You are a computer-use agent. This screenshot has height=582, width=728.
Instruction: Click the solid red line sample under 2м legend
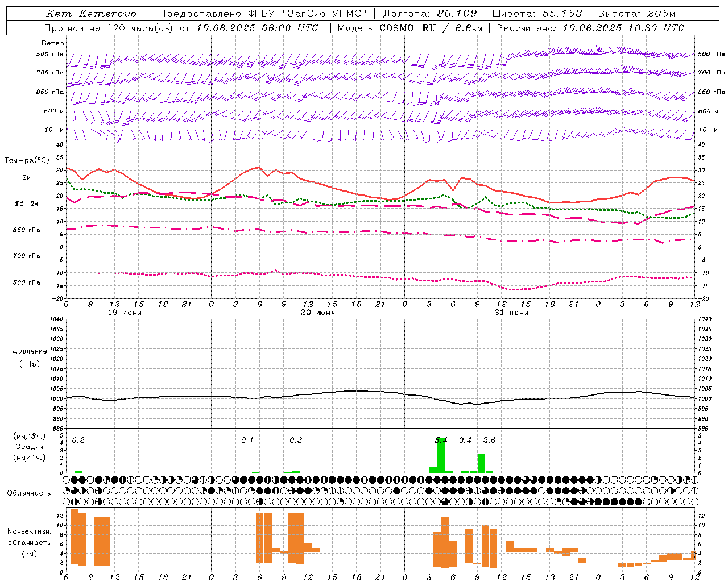(26, 184)
